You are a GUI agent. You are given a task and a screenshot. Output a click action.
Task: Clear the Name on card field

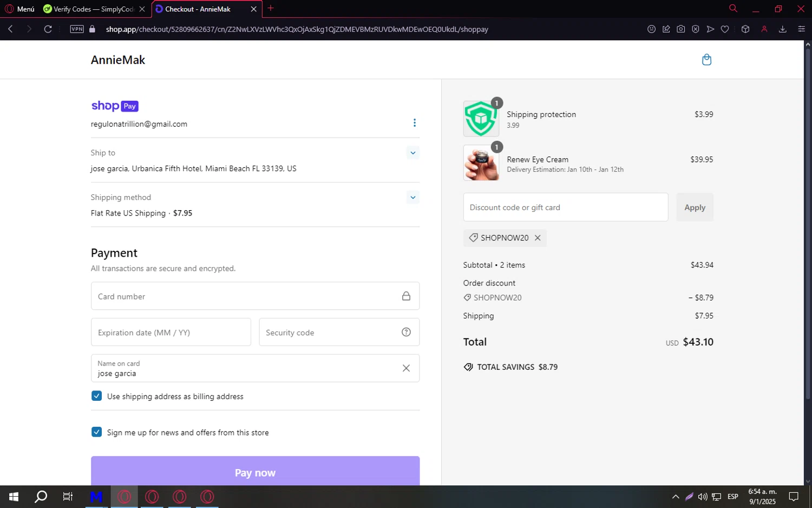(406, 368)
